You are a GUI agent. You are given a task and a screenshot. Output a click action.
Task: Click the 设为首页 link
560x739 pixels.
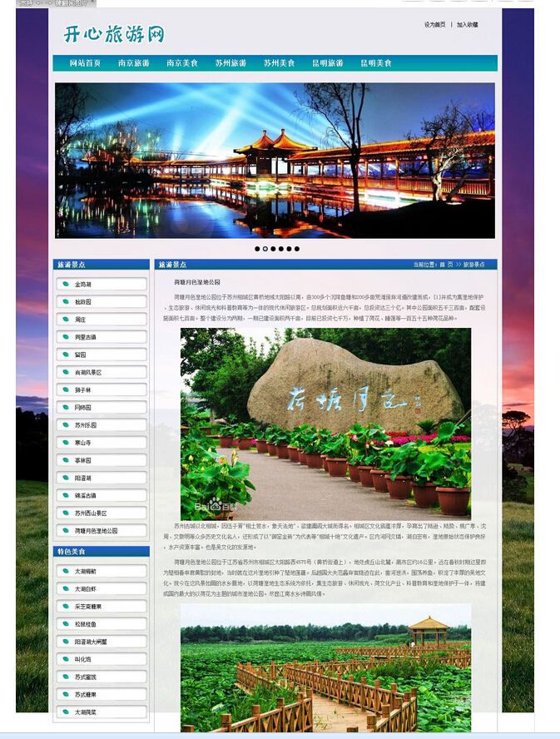coord(434,25)
